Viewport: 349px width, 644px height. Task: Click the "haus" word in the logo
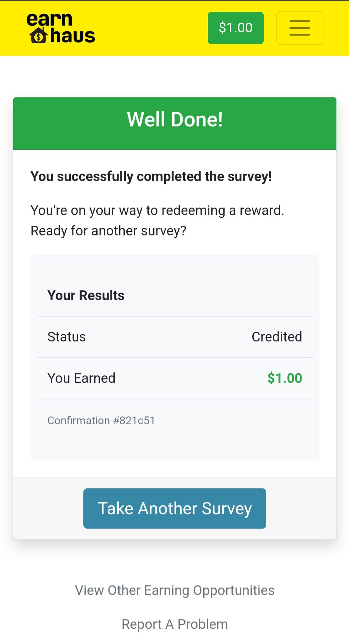coord(73,36)
